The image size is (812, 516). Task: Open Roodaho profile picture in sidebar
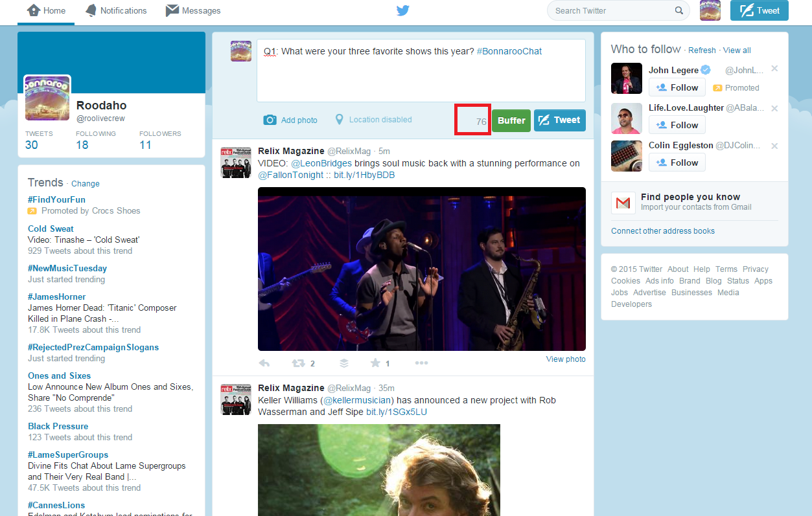coord(47,98)
